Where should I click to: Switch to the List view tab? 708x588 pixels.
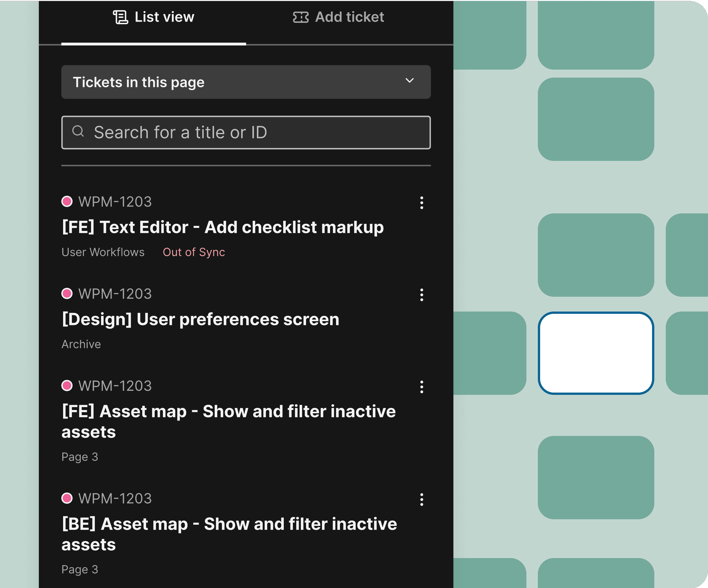coord(154,17)
